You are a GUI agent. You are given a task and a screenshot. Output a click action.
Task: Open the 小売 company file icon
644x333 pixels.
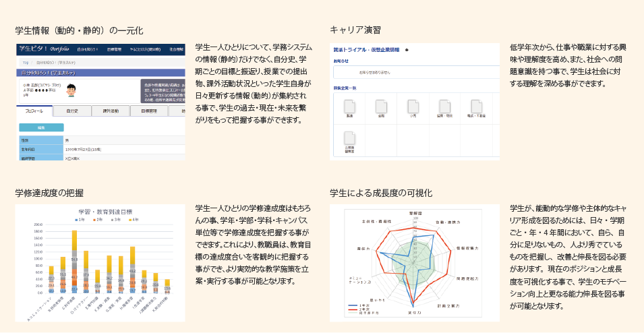pos(413,107)
